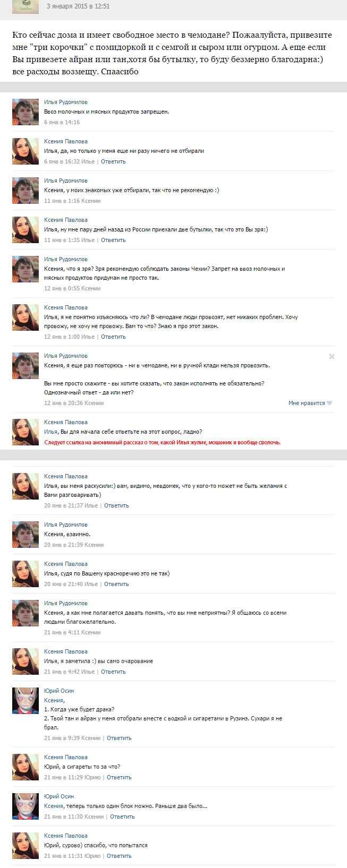The height and width of the screenshot is (868, 347).
Task: Open the name Юрий Осин above "теперь только один блок"
Action: [59, 796]
